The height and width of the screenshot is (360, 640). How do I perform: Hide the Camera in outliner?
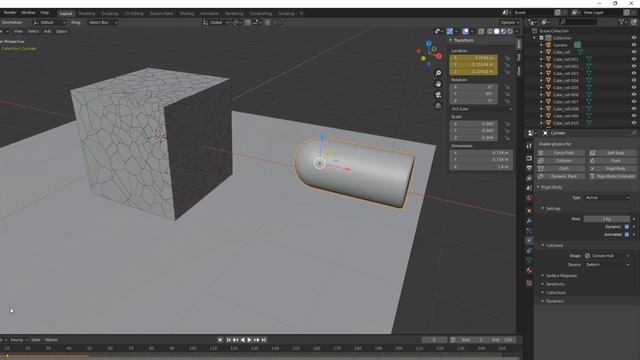(x=634, y=45)
